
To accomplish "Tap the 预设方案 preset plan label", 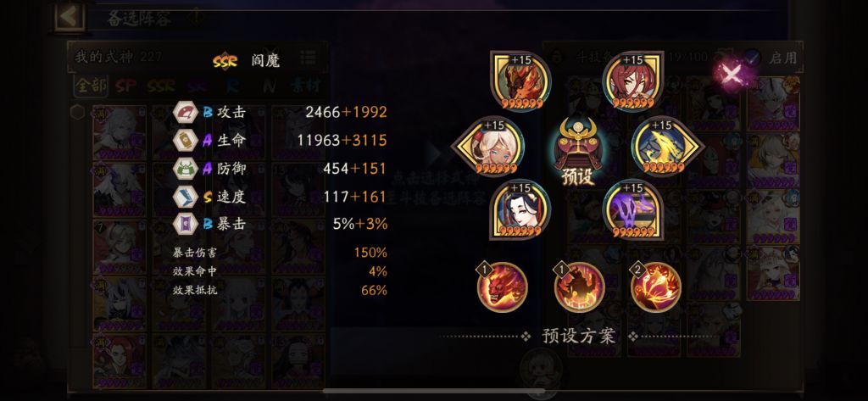I will click(578, 336).
